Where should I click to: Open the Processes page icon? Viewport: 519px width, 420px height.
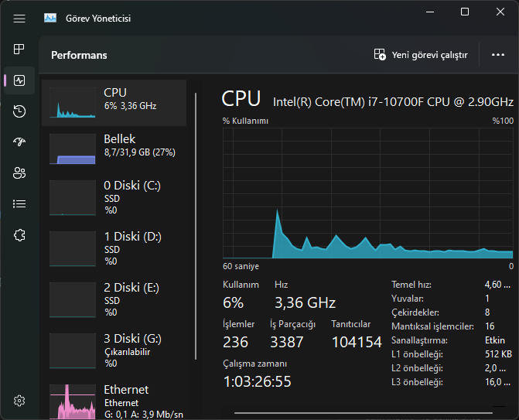click(x=19, y=50)
